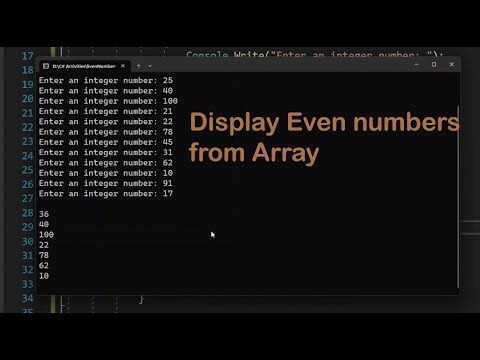Click output value 10 in results list
The height and width of the screenshot is (360, 480).
click(x=44, y=276)
